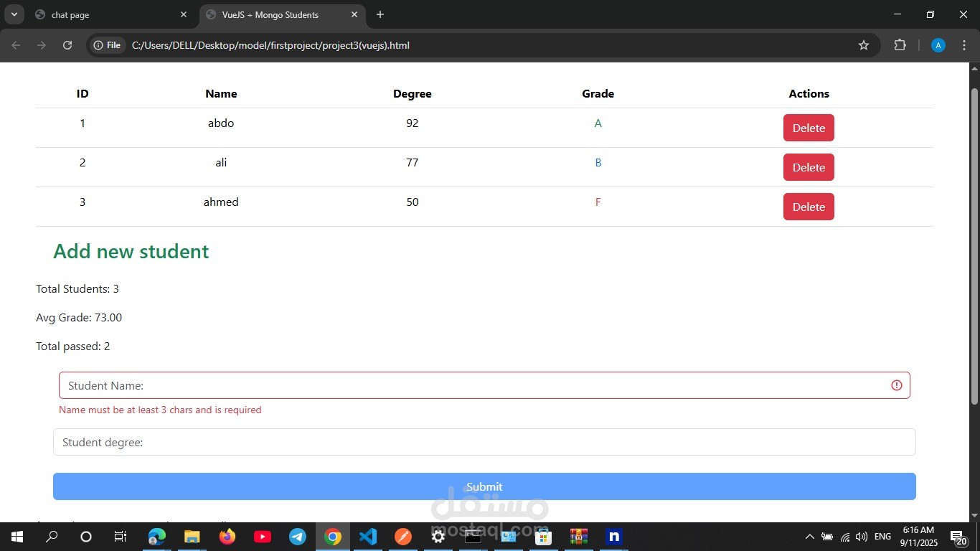Screen dimensions: 980x551
Task: Open Windows taskbar search
Action: pyautogui.click(x=52, y=537)
